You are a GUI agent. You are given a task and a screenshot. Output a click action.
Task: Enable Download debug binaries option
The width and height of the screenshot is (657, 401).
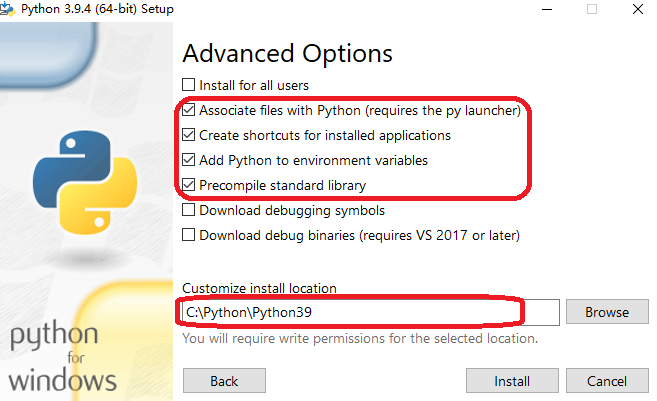[189, 236]
